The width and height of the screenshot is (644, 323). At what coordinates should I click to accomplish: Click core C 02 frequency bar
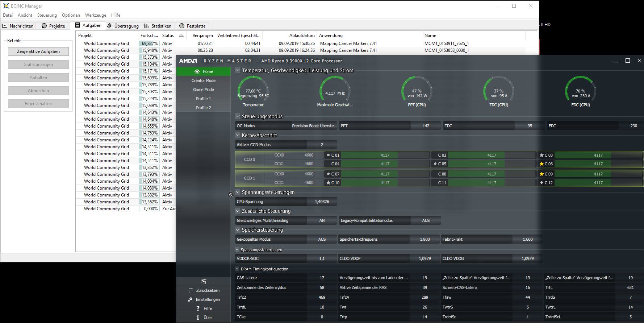point(492,155)
